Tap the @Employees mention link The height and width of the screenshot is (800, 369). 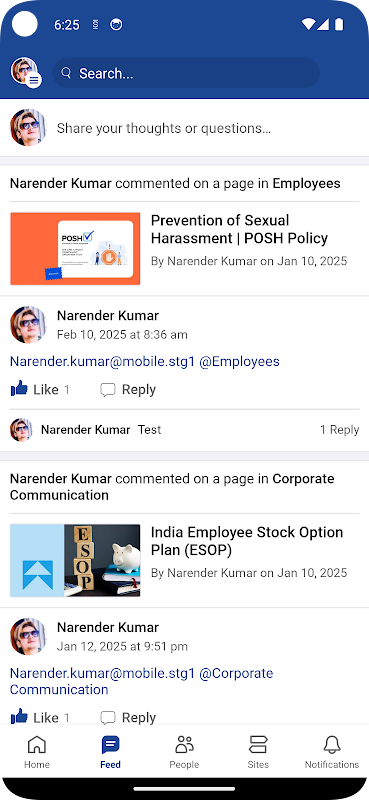[239, 362]
